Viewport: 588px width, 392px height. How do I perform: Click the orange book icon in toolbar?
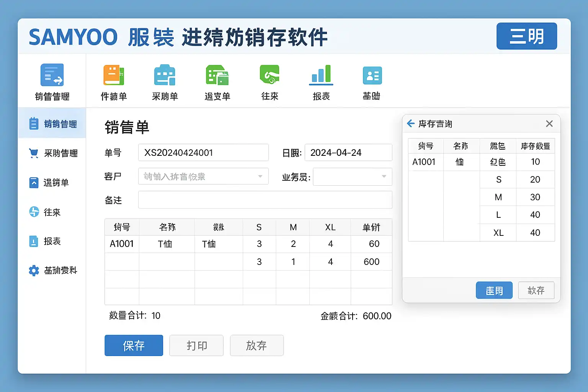pos(114,75)
